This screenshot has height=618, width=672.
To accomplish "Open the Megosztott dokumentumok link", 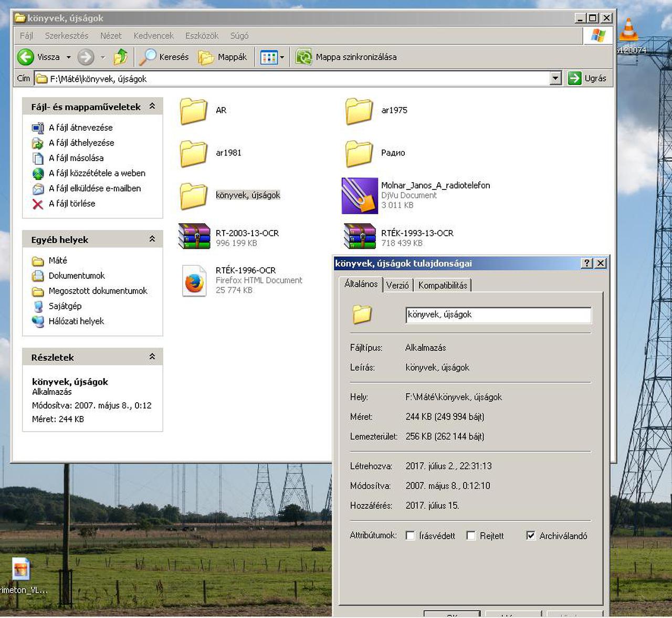I will click(98, 291).
